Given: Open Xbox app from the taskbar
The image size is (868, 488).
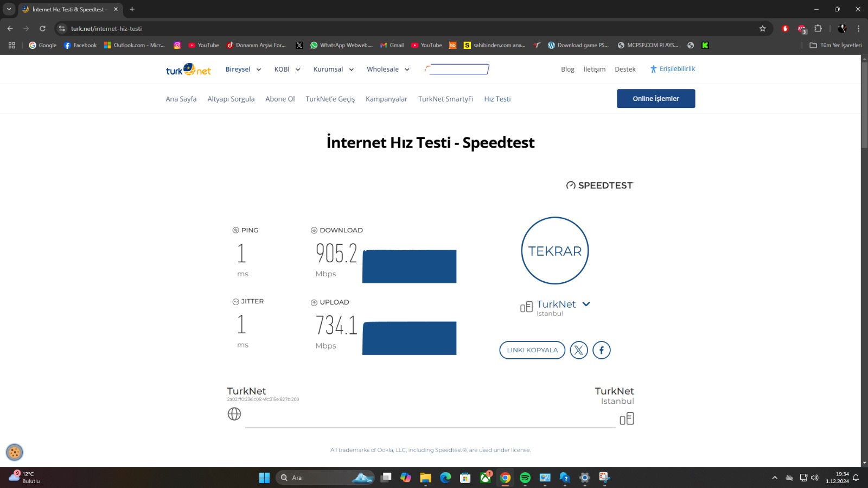Looking at the screenshot, I should pyautogui.click(x=486, y=478).
